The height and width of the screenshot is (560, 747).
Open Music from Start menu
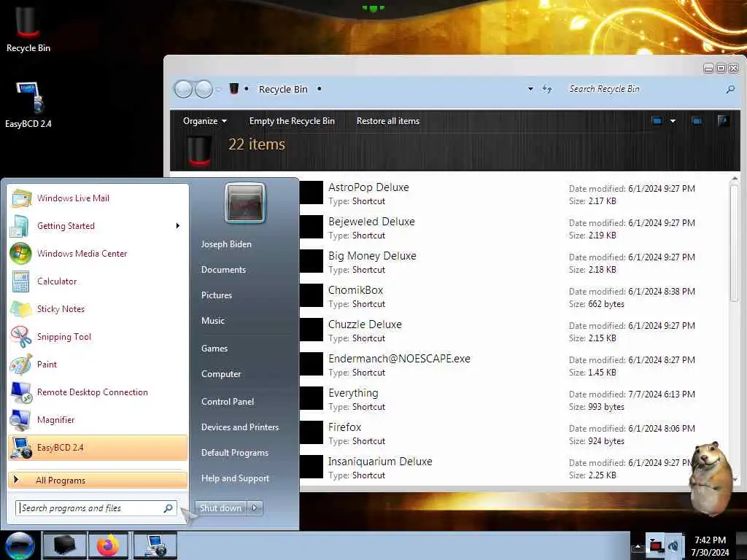213,321
